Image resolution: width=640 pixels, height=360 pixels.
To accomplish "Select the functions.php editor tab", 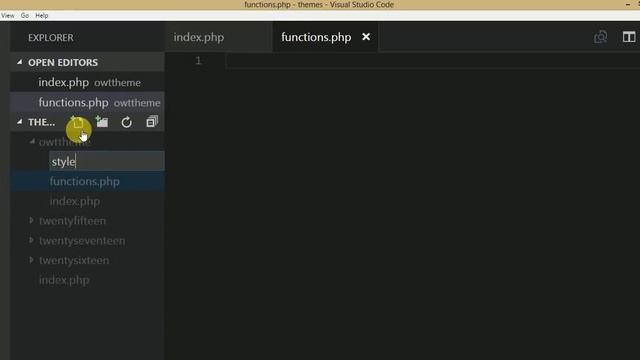I will coord(316,37).
